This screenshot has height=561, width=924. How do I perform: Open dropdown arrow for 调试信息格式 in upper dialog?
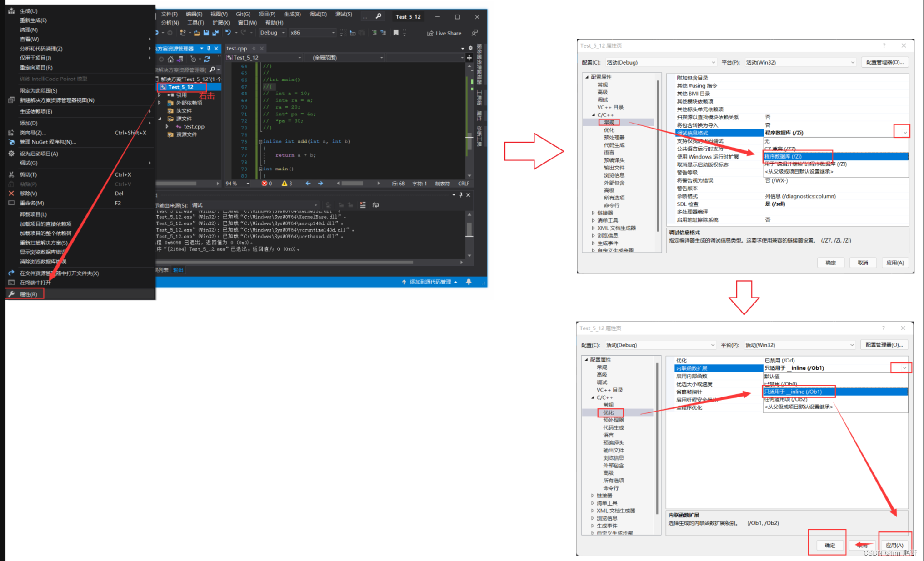(904, 133)
